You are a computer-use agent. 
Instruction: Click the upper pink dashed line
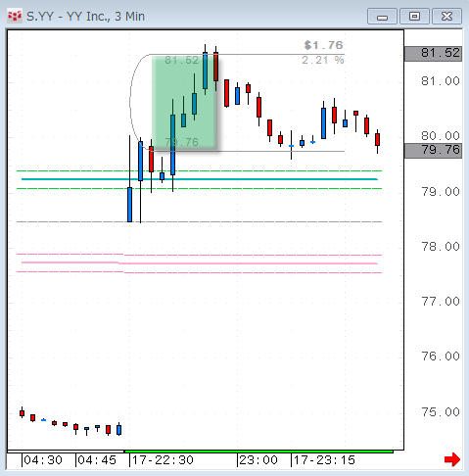(199, 255)
